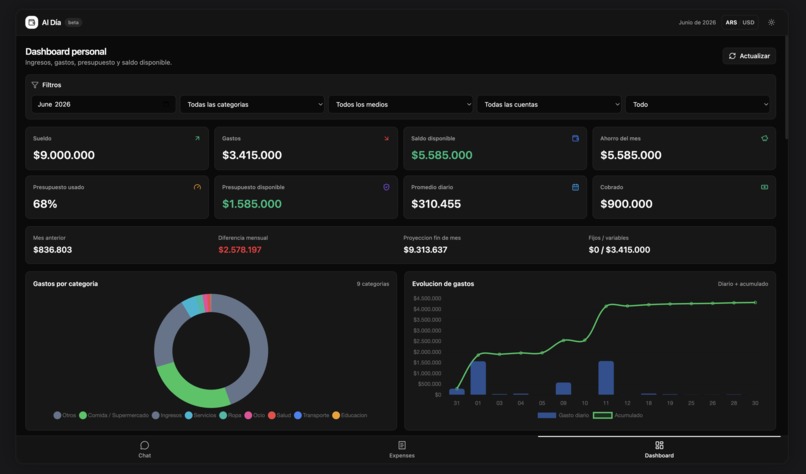Click the tall bar for day 01
806x474 pixels.
[478, 378]
